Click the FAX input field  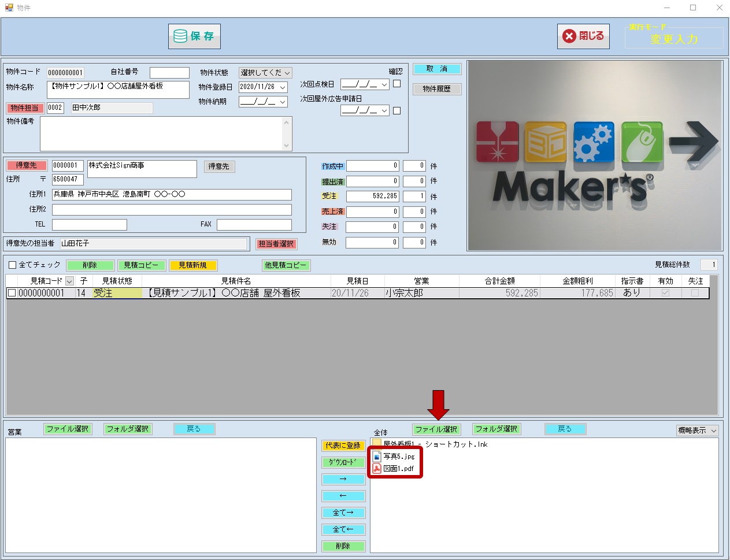click(254, 224)
